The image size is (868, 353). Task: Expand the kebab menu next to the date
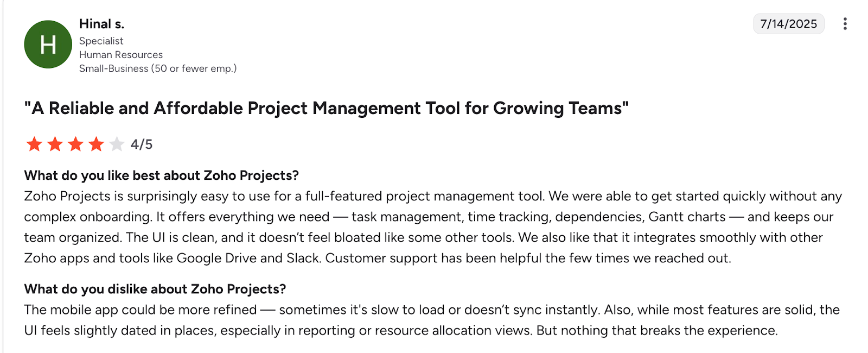point(846,23)
